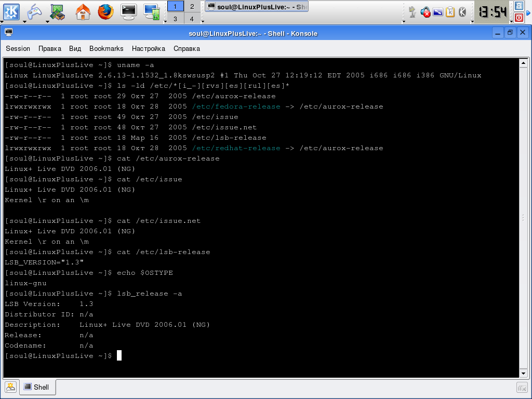Click '/etc/redhat-release' symlink in the listing
Viewport: 532px width, 399px height.
click(236, 148)
